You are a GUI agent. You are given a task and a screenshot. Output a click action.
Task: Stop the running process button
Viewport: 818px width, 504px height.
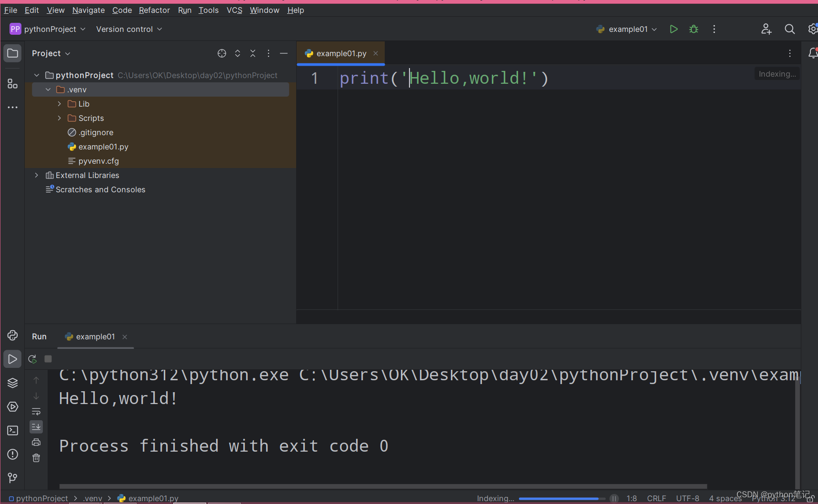[x=48, y=359]
